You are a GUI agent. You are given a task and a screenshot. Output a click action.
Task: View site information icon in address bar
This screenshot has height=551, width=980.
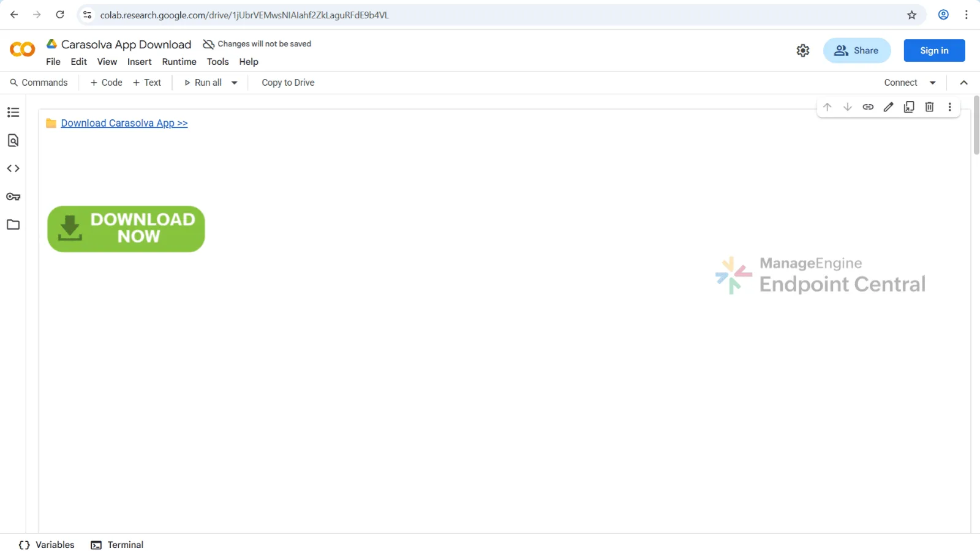click(x=88, y=15)
